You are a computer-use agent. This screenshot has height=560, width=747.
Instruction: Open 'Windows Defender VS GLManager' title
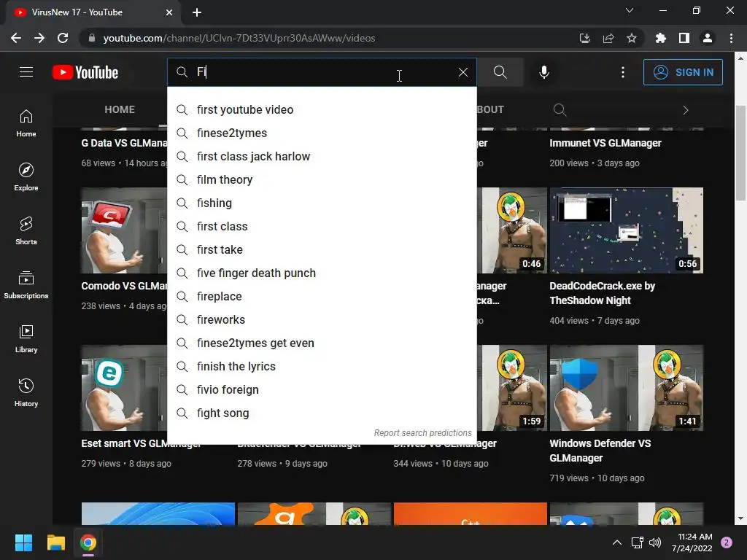click(x=600, y=451)
